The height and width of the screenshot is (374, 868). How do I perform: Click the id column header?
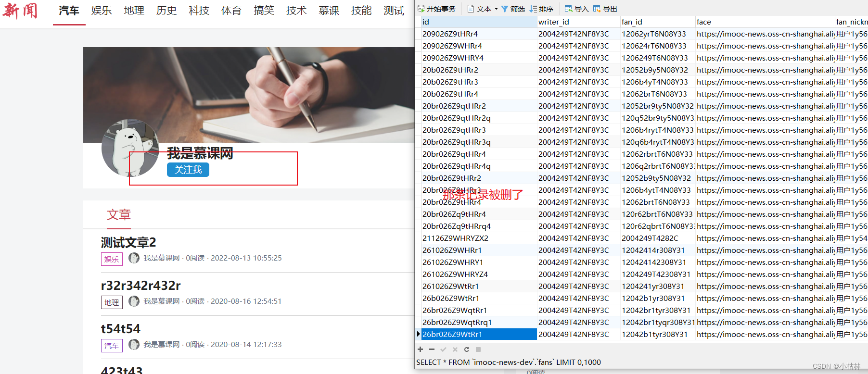tap(479, 22)
